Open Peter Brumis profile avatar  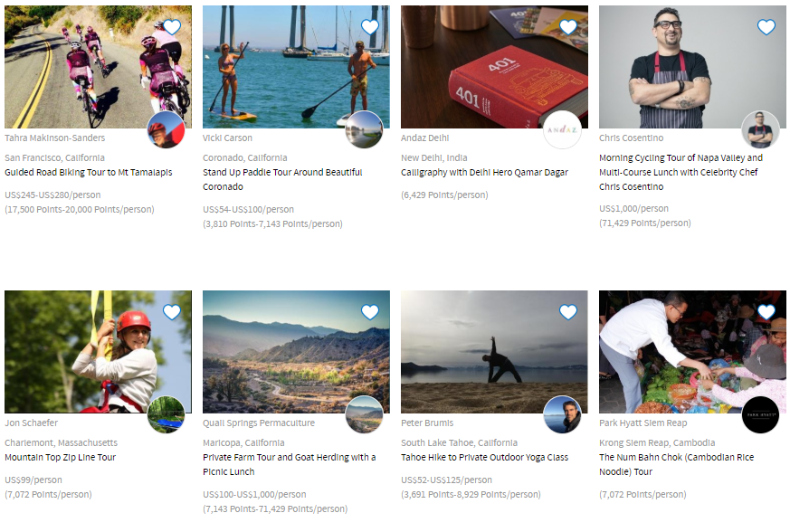562,414
